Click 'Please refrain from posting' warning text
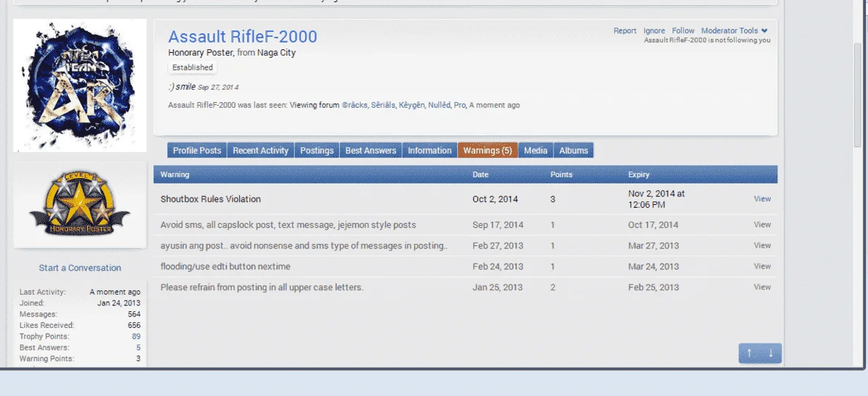The image size is (868, 396). (x=262, y=287)
